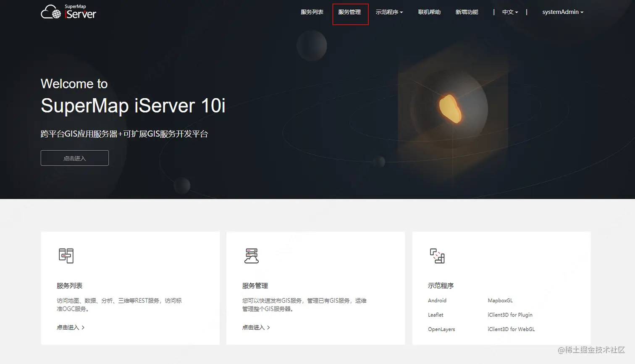Click the SuperMap iServer logo
Image resolution: width=635 pixels, height=364 pixels.
(x=68, y=12)
